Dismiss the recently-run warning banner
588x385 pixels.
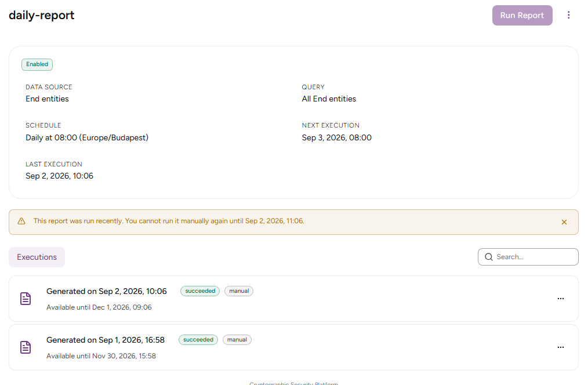(564, 222)
